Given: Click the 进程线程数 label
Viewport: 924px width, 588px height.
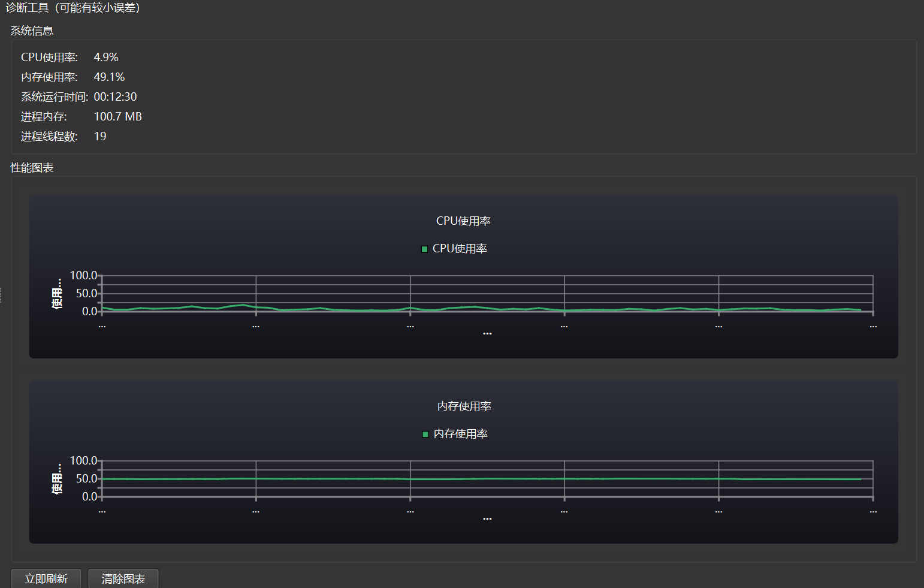Looking at the screenshot, I should [49, 137].
